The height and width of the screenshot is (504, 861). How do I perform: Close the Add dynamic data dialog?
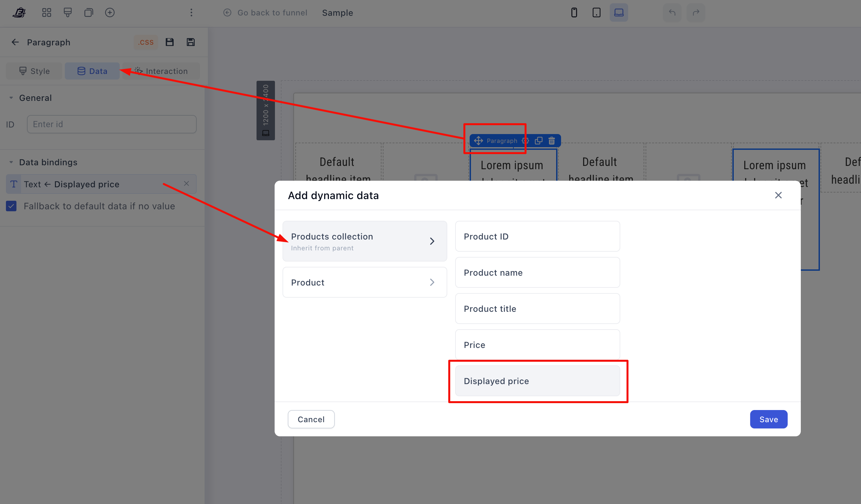tap(778, 195)
